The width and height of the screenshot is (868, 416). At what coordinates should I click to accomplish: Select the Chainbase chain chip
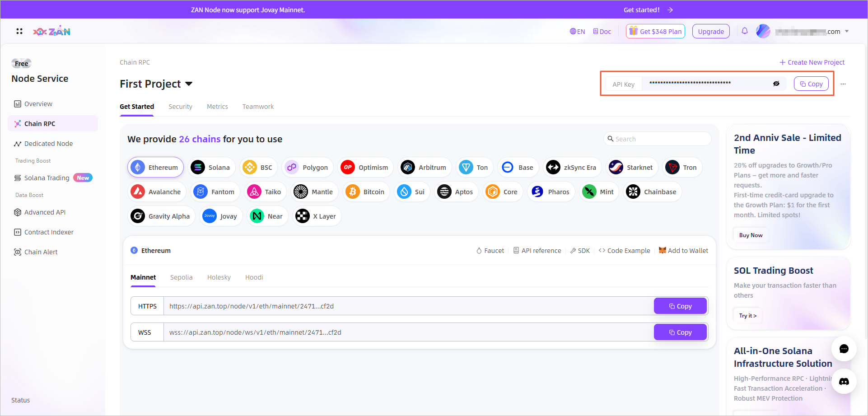coord(653,192)
